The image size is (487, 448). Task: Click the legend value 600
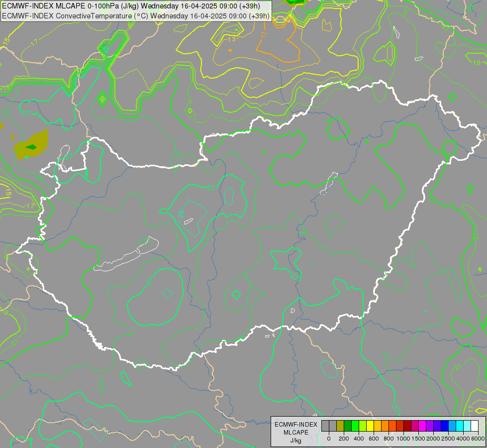click(x=374, y=439)
